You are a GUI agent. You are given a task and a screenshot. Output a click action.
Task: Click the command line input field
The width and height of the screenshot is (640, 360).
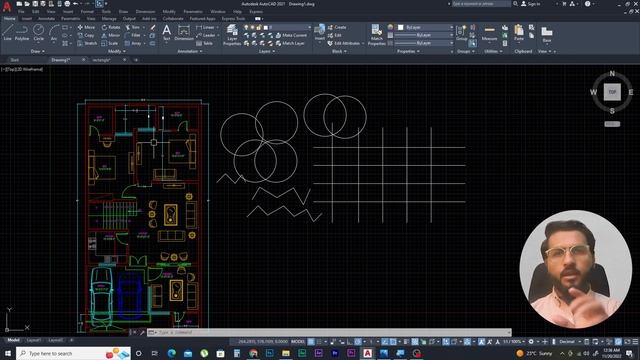point(329,333)
